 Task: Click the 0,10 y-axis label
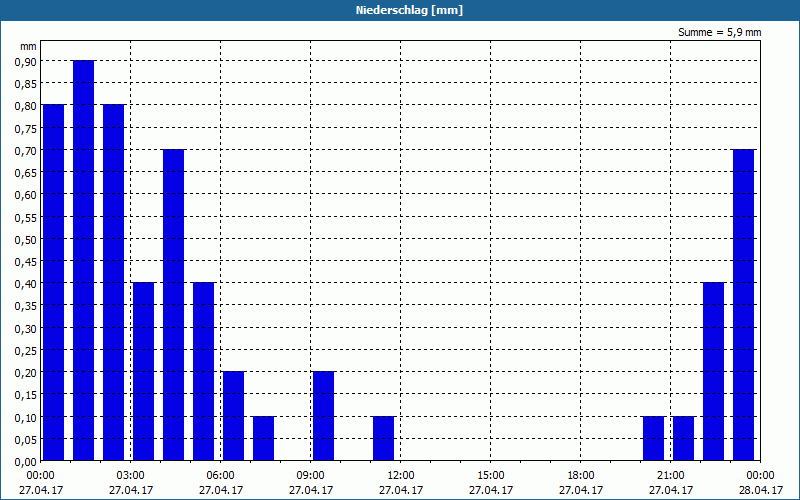point(25,417)
